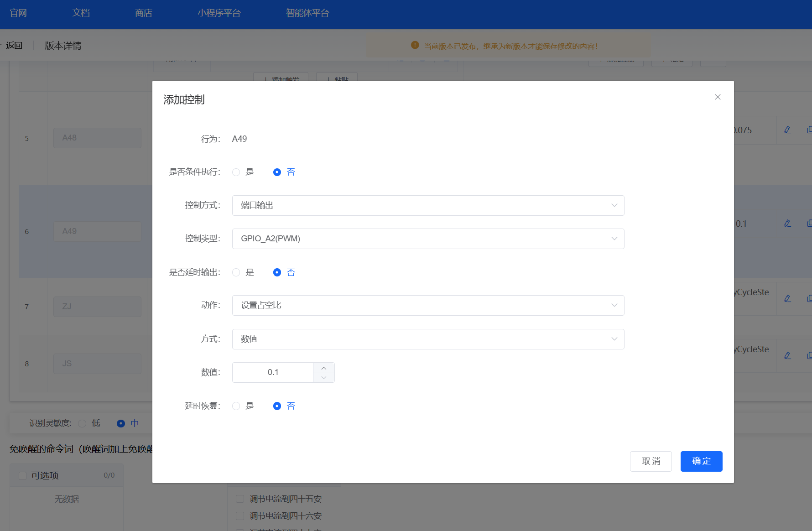
Task: Switch to the 智能体平台 tab
Action: [307, 13]
